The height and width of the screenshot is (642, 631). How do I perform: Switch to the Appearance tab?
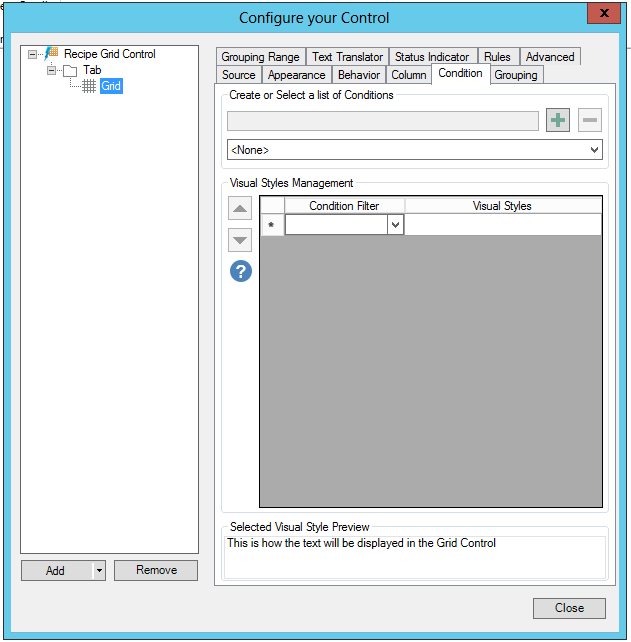pos(296,75)
